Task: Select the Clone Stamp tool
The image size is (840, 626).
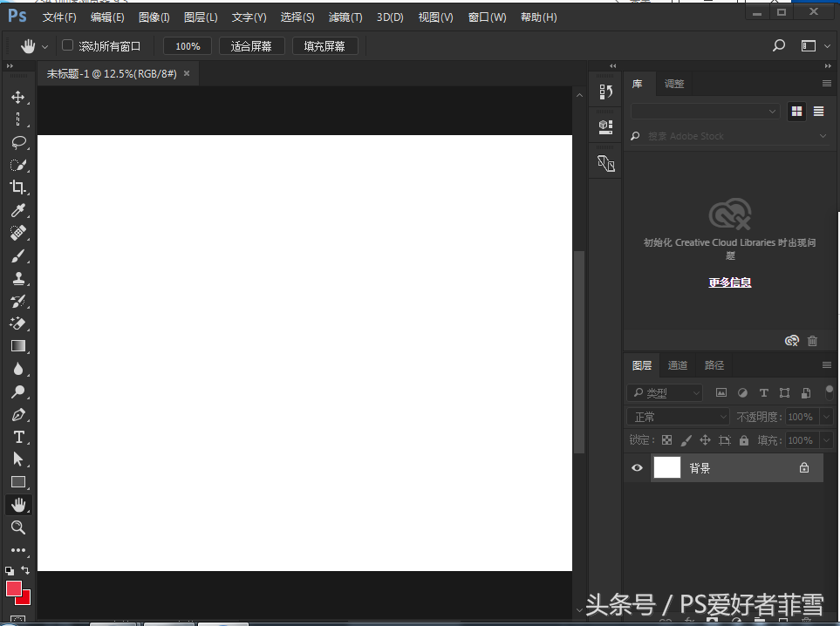Action: 18,278
